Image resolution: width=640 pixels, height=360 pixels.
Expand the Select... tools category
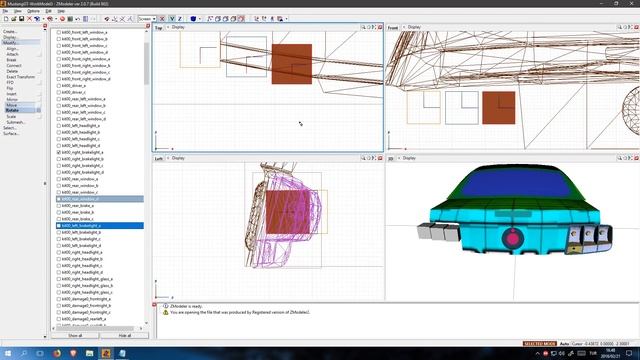click(9, 128)
